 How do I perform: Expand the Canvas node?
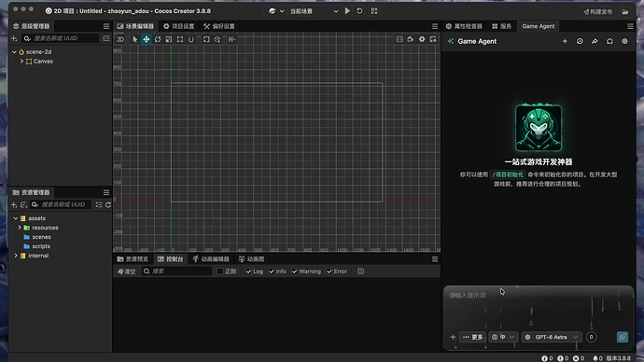[x=21, y=62]
